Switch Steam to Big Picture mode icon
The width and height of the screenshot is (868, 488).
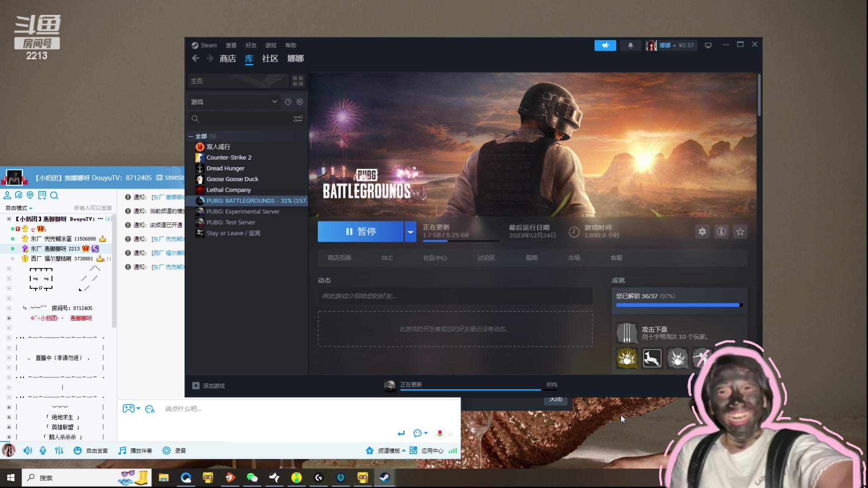point(708,45)
